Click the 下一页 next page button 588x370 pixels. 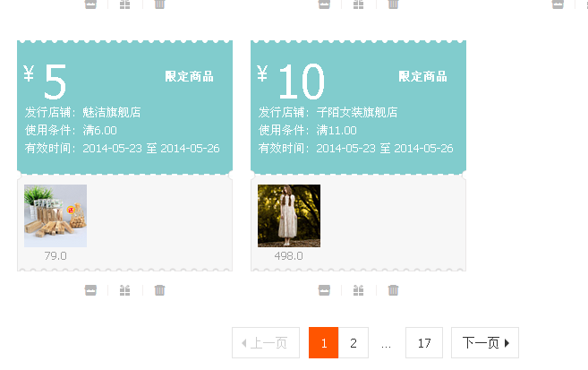(485, 343)
